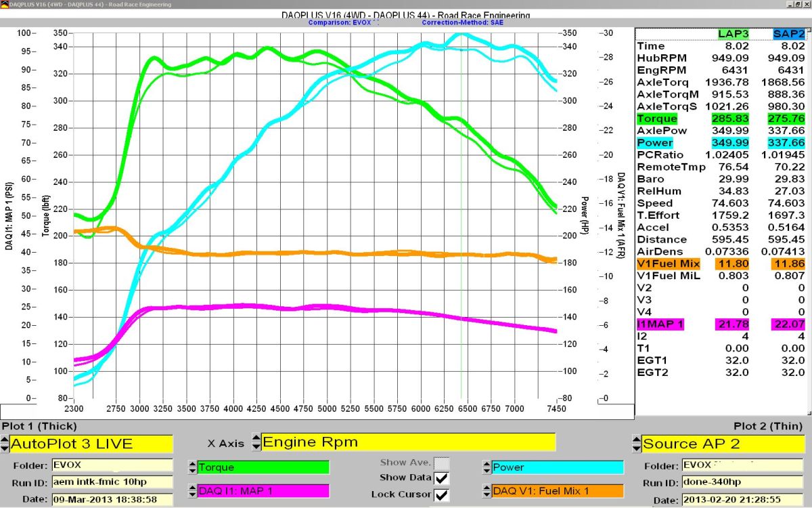Viewport: 812px width, 508px height.
Task: Click the vertical green cursor line on graph
Action: click(x=461, y=217)
